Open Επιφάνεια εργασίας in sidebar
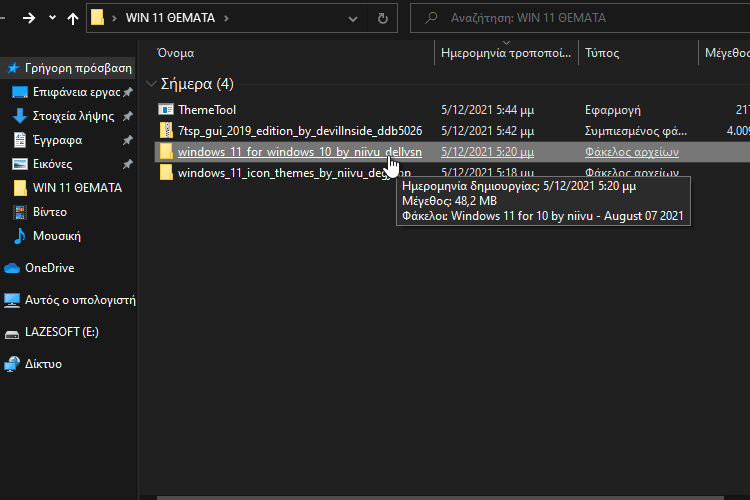 point(77,92)
